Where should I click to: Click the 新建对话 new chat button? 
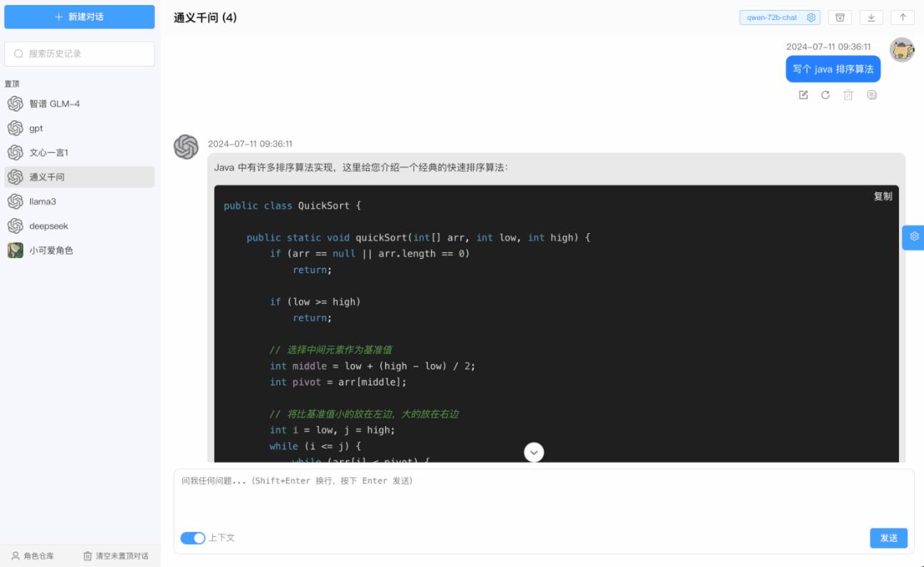[79, 16]
